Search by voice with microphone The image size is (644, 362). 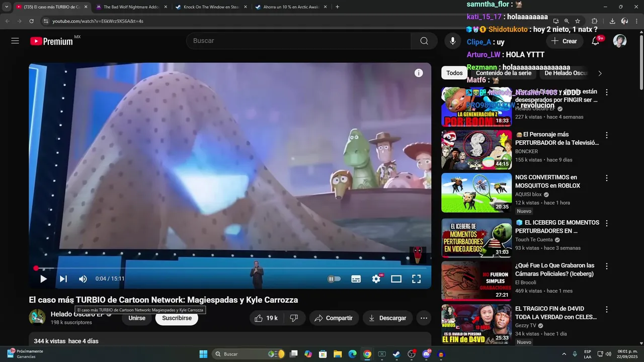[x=453, y=41]
